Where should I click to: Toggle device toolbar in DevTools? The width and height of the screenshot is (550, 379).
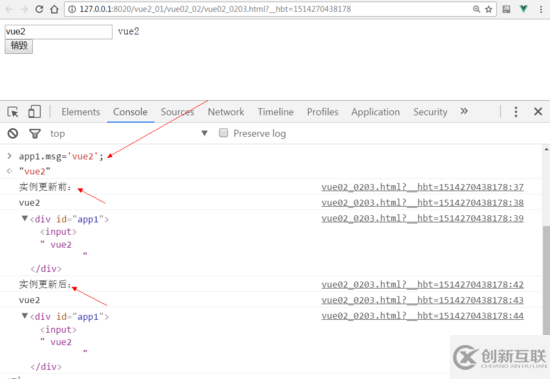(x=34, y=112)
